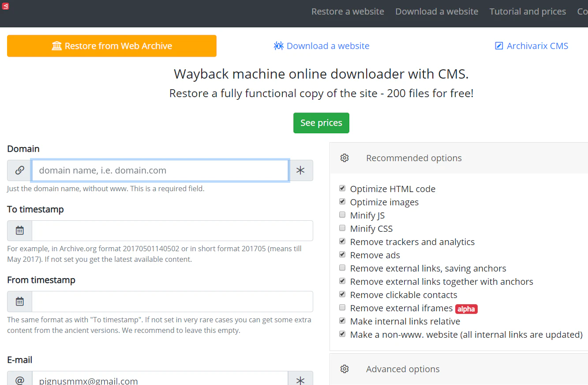Click the 'E-mail' field label
The width and height of the screenshot is (588, 385).
tap(20, 360)
